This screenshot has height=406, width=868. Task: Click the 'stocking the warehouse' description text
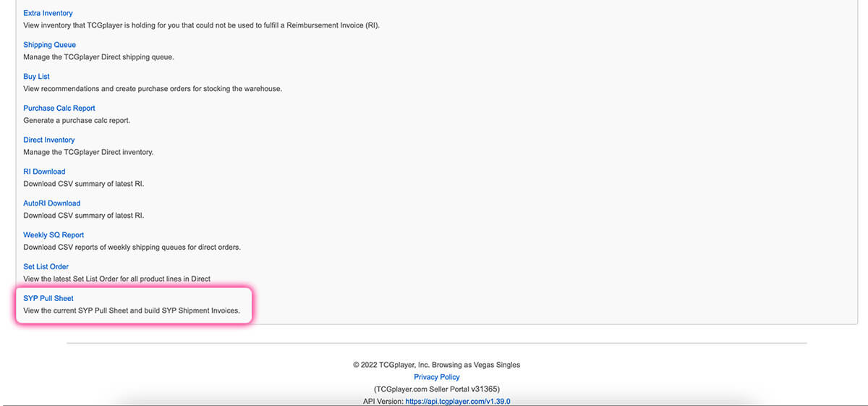click(x=153, y=88)
